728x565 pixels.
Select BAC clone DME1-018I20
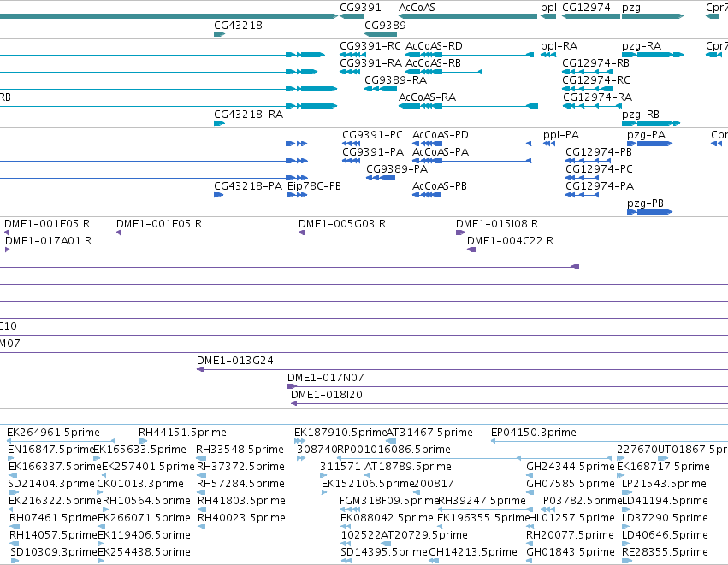coord(327,395)
